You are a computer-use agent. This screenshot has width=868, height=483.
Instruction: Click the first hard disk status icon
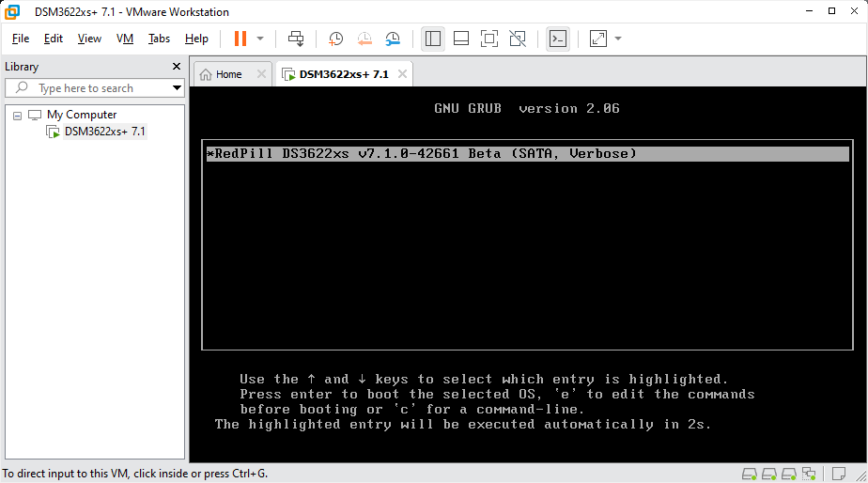point(749,474)
